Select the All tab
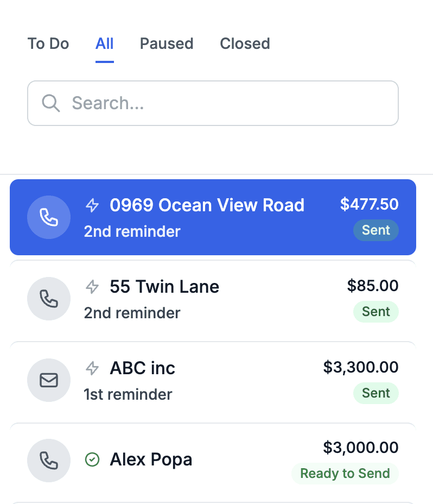Screen dimensions: 433x504 [x=104, y=43]
